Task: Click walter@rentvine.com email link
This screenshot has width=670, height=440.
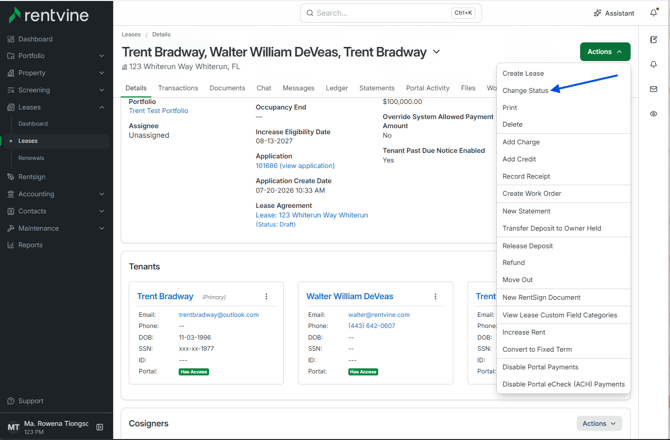Action: click(x=379, y=315)
